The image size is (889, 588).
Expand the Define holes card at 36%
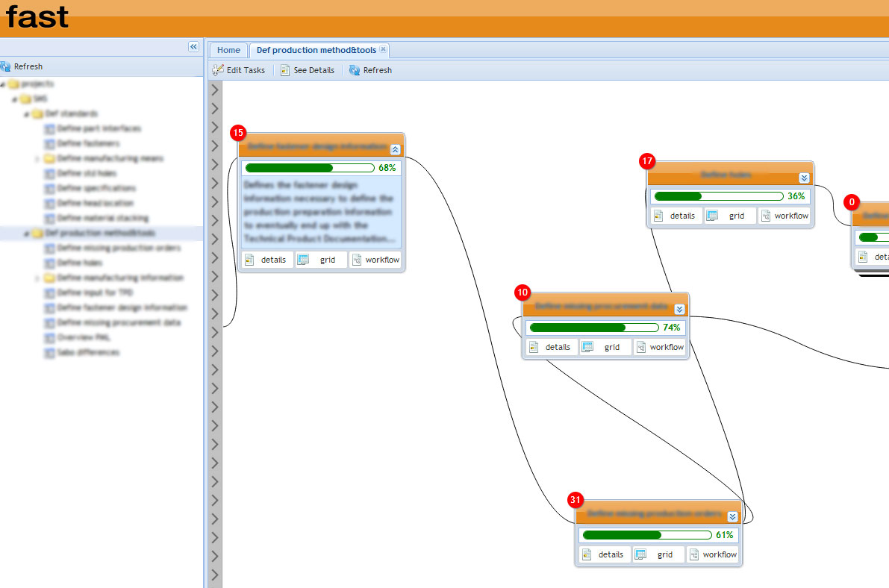pyautogui.click(x=804, y=178)
